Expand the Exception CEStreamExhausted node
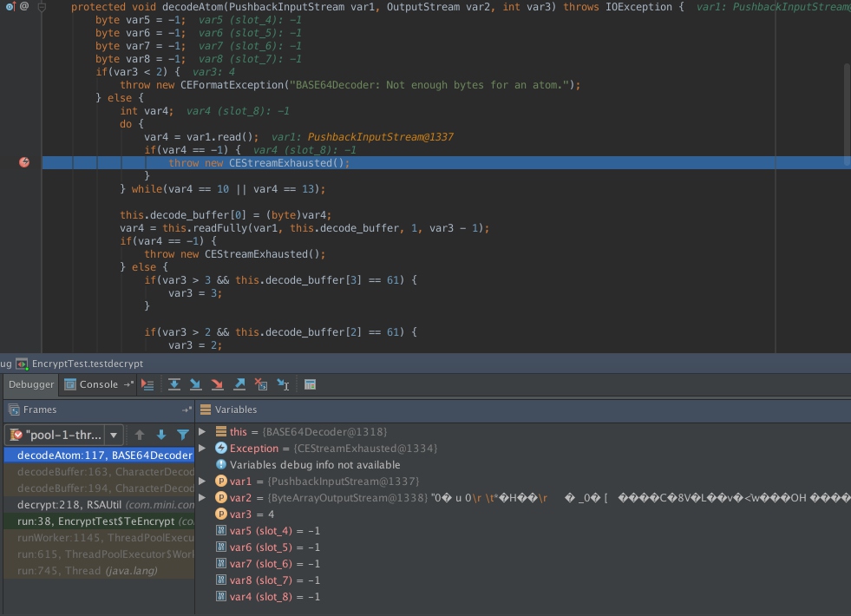 (x=203, y=449)
